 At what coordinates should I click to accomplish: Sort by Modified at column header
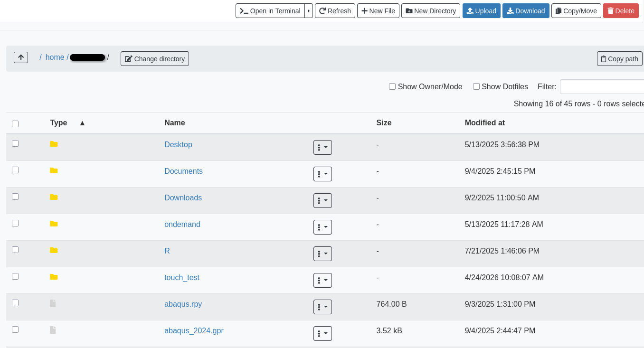coord(484,122)
